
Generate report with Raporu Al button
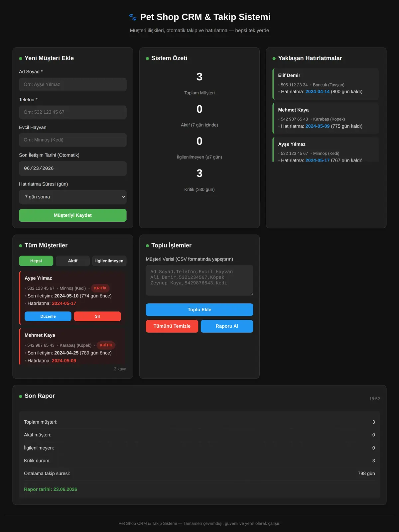tap(227, 326)
